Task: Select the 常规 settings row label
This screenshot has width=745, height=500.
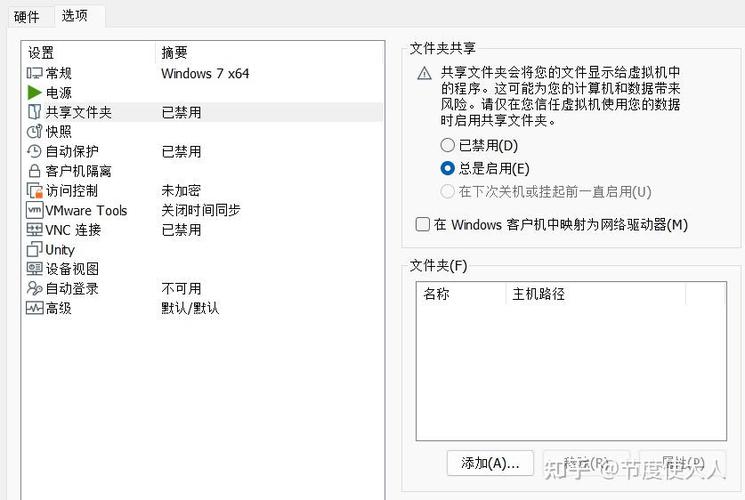Action: pos(59,73)
